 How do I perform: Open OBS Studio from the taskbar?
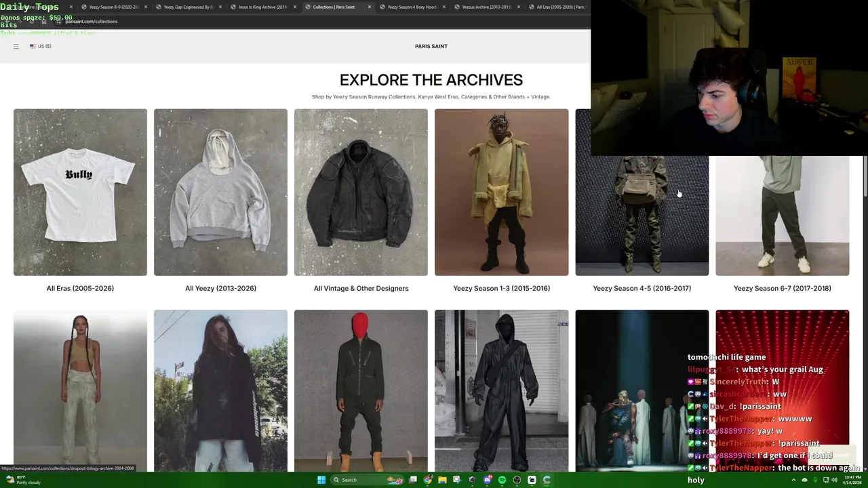click(517, 480)
